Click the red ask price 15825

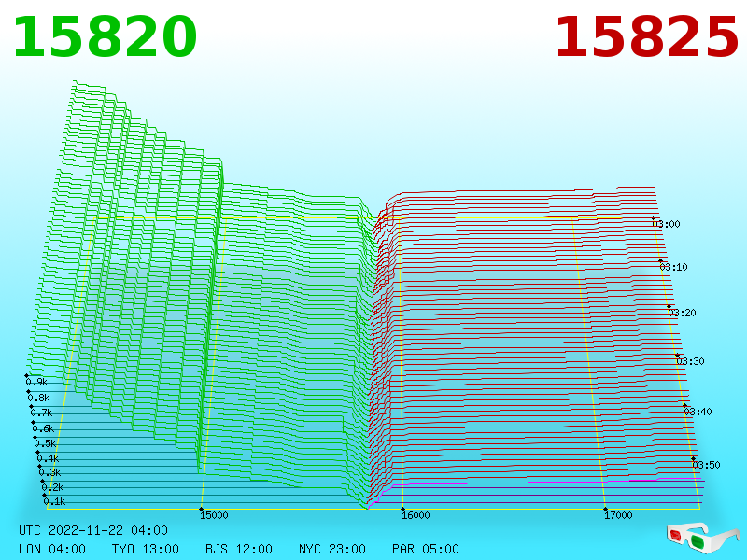[x=646, y=37]
